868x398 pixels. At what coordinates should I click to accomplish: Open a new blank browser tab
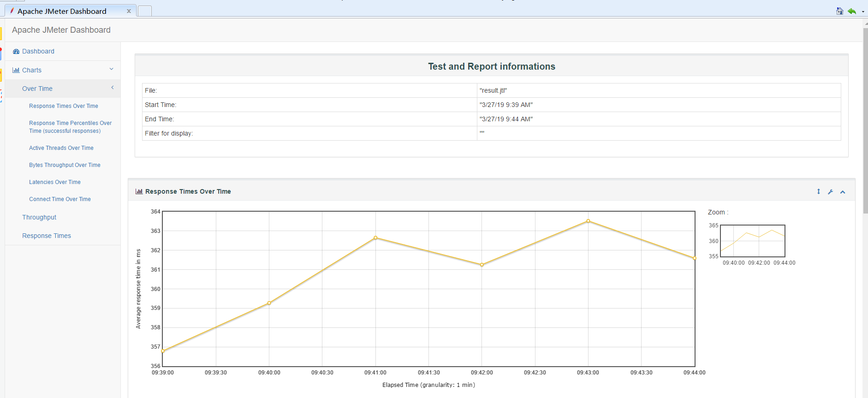(145, 11)
